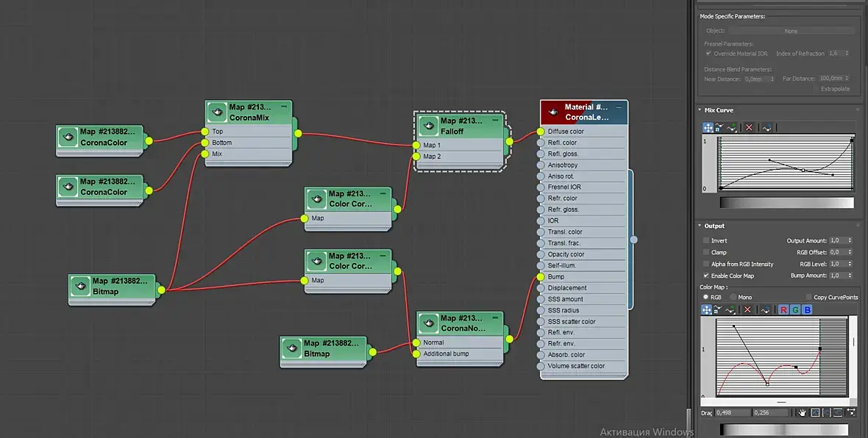Viewport: 868px width, 438px height.
Task: Enable the Clamp checkbox
Action: 706,252
